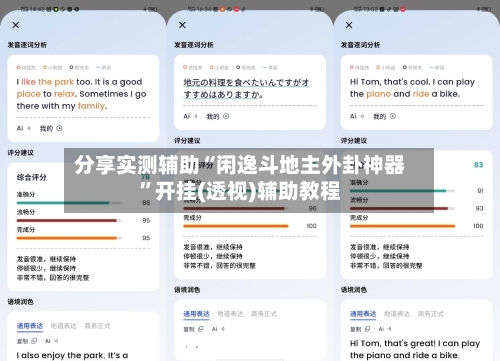
Task: Select 通用表达 tab in the park sentence screen
Action: 30,326
